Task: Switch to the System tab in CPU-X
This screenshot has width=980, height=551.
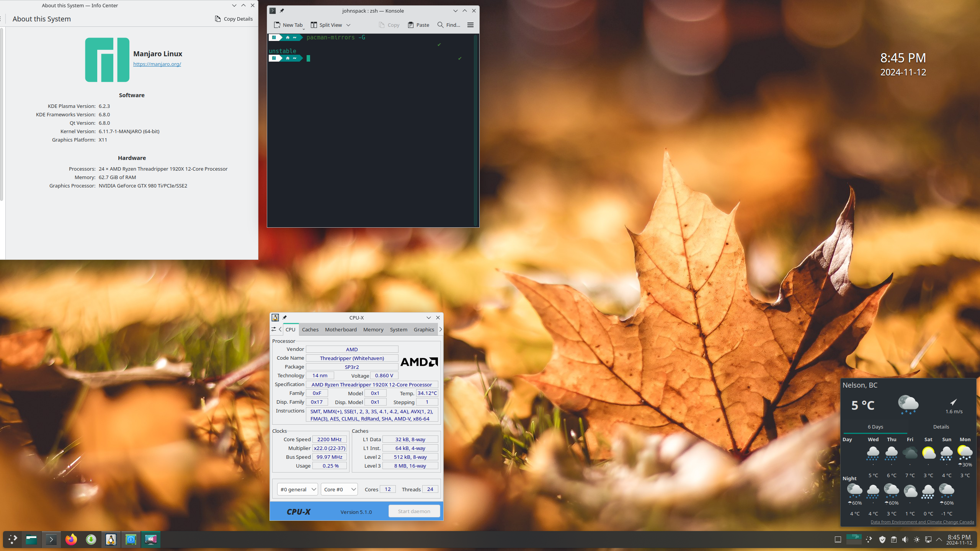Action: (399, 329)
